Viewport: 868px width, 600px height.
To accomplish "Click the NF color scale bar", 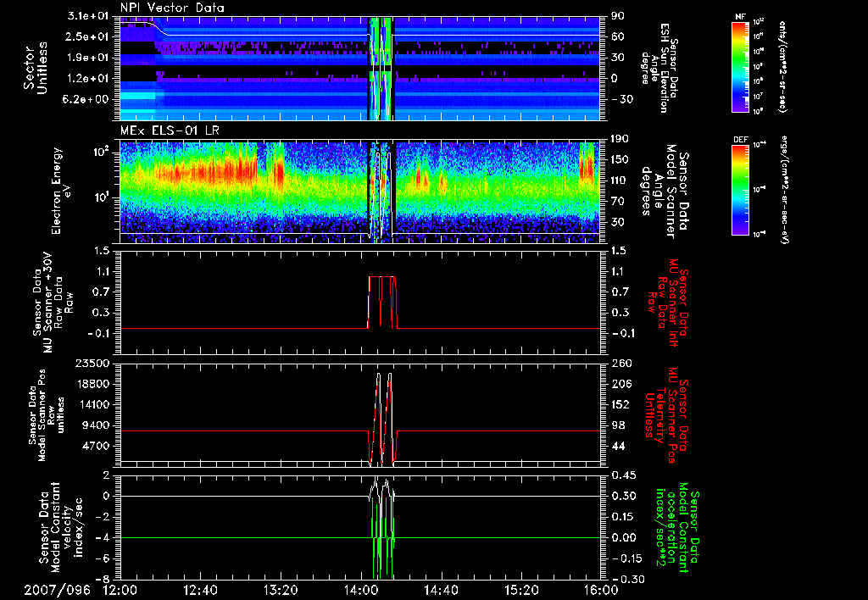I will (740, 67).
